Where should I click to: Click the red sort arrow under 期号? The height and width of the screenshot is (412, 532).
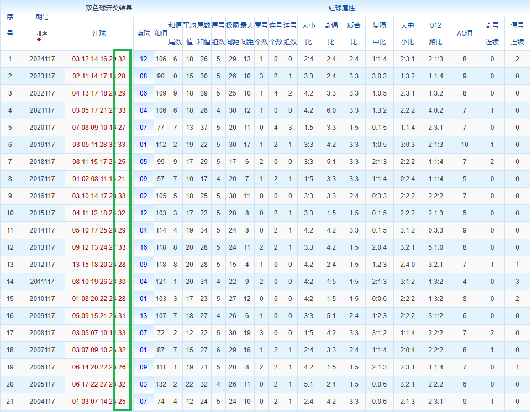point(39,40)
